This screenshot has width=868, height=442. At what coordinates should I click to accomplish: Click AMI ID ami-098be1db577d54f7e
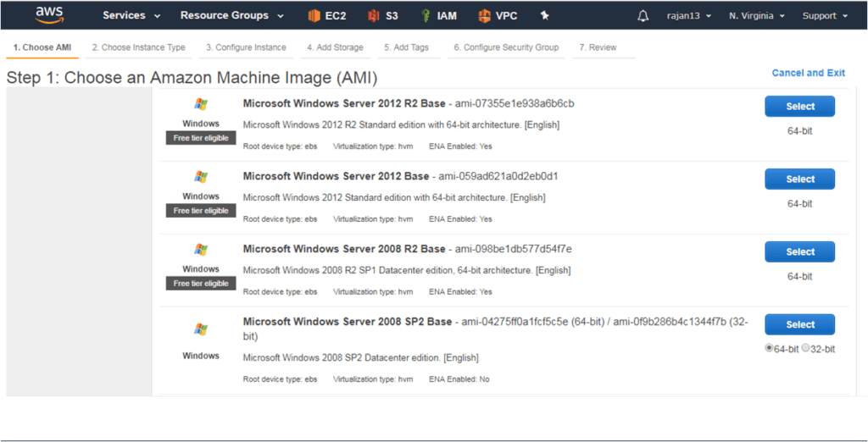(514, 249)
